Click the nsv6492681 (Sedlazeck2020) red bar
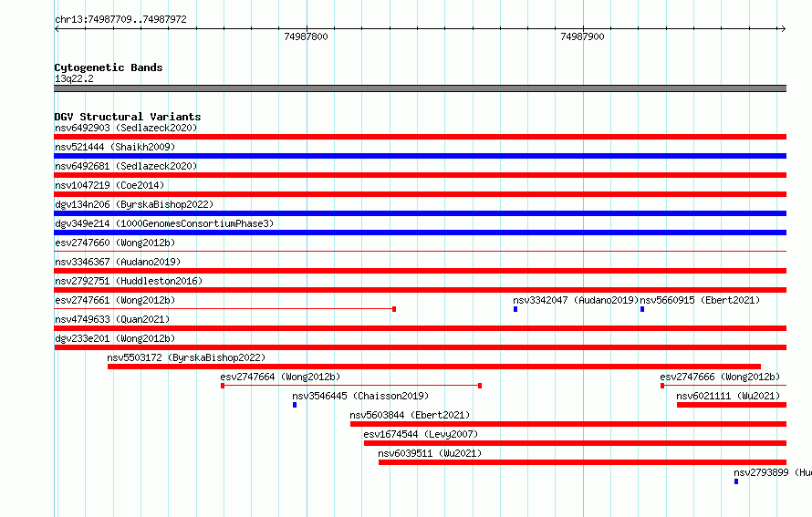The height and width of the screenshot is (517, 812). (x=420, y=175)
